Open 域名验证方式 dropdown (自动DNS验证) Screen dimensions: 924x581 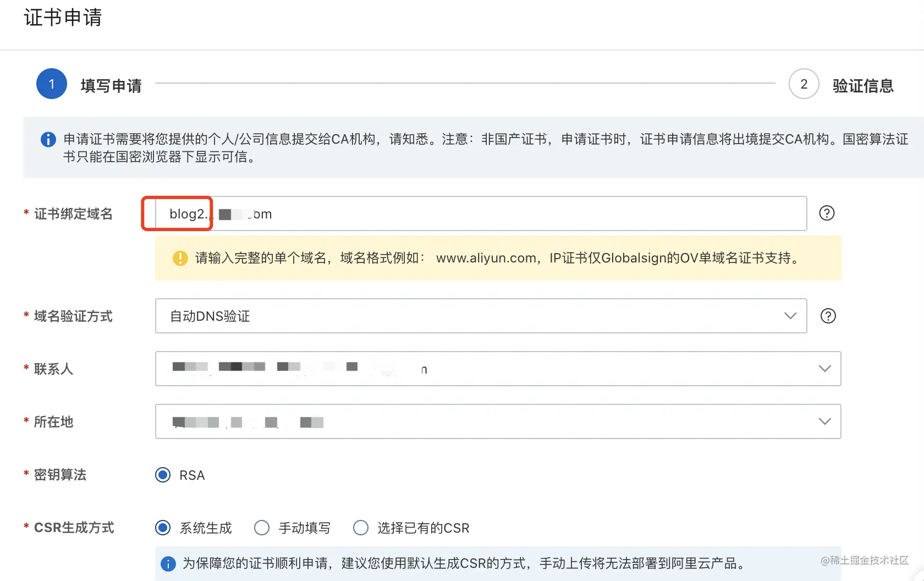pyautogui.click(x=481, y=316)
